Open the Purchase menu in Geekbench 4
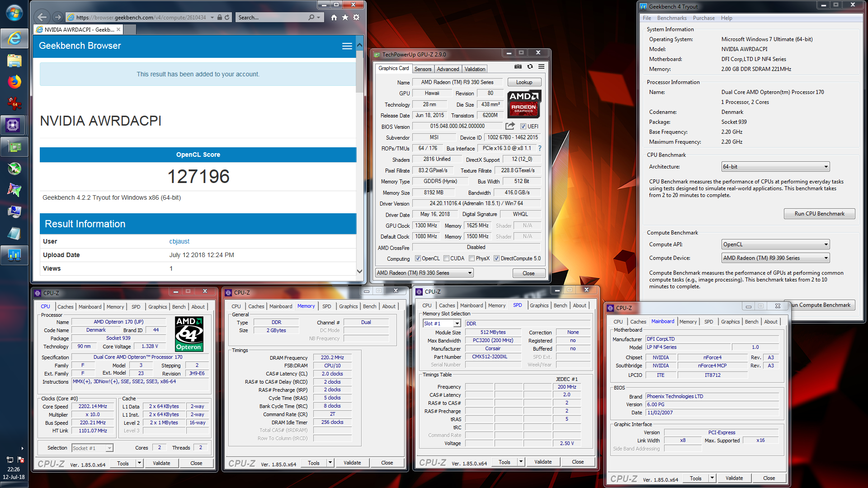868x488 pixels. click(703, 18)
